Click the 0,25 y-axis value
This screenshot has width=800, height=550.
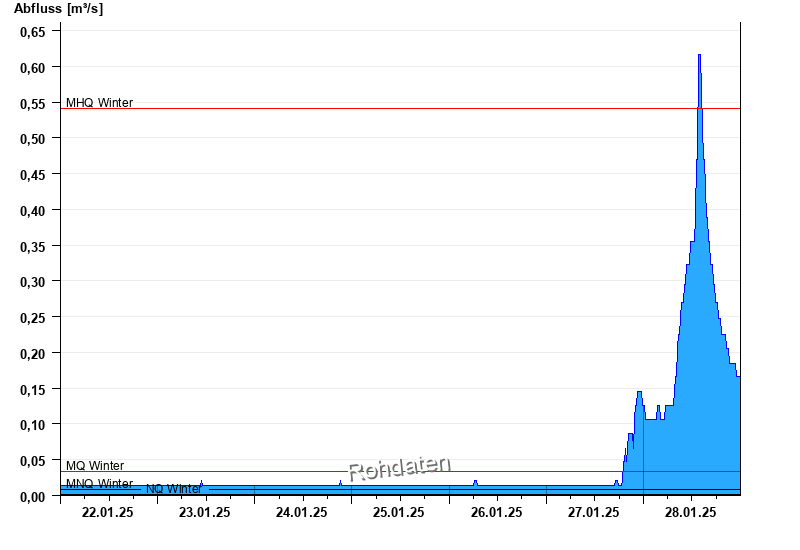coord(33,318)
